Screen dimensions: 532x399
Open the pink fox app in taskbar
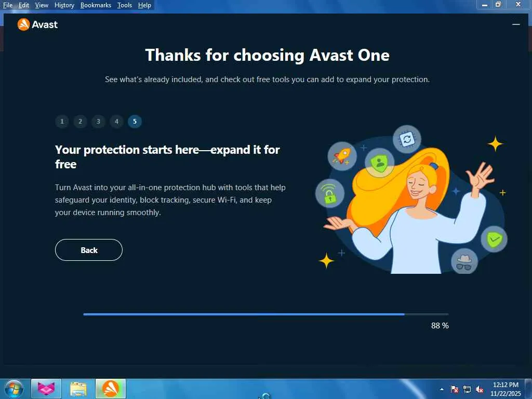tap(46, 389)
